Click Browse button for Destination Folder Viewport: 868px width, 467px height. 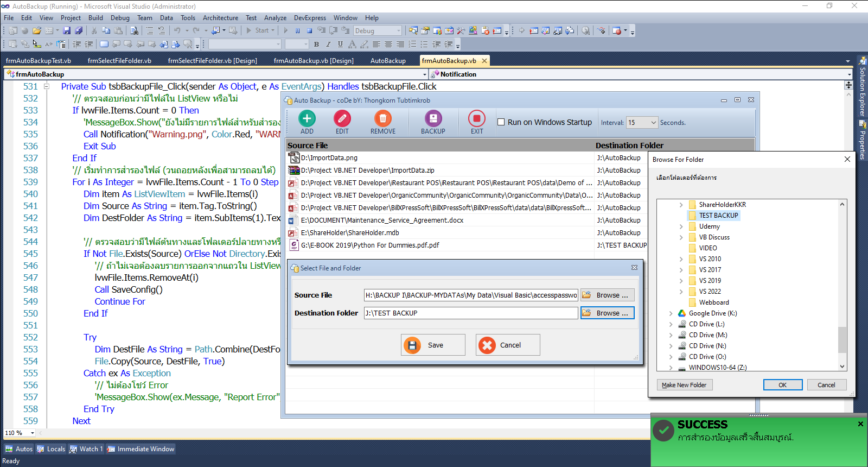pyautogui.click(x=607, y=313)
